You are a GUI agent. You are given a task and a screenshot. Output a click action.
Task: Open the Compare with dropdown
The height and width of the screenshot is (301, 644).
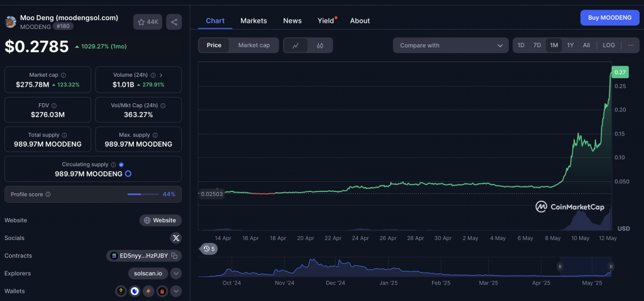tap(450, 45)
